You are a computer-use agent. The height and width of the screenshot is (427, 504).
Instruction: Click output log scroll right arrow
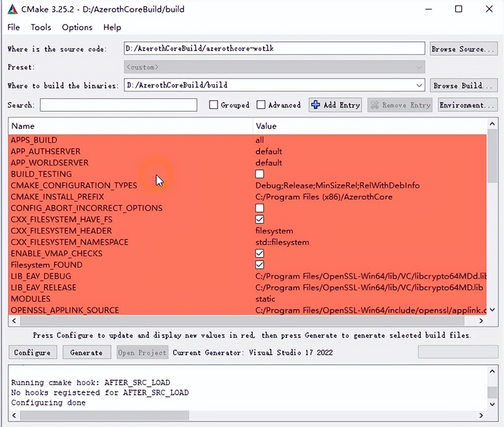tap(481, 415)
